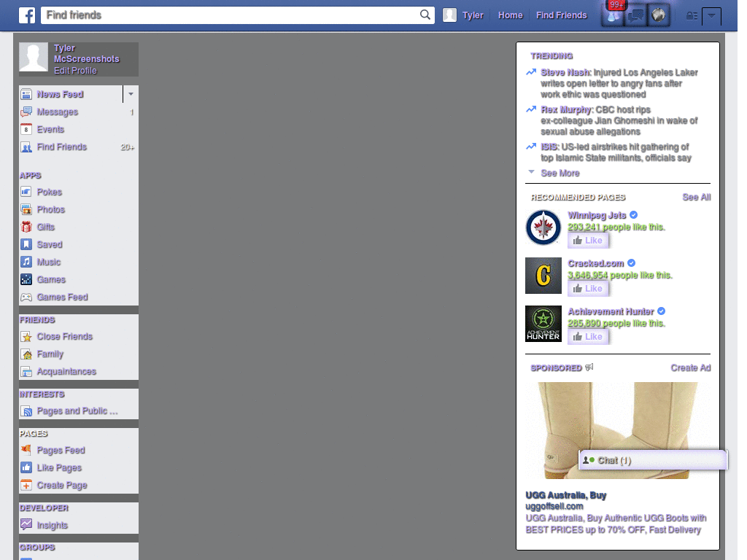Click the search magnifier icon
This screenshot has width=747, height=560.
pyautogui.click(x=425, y=15)
